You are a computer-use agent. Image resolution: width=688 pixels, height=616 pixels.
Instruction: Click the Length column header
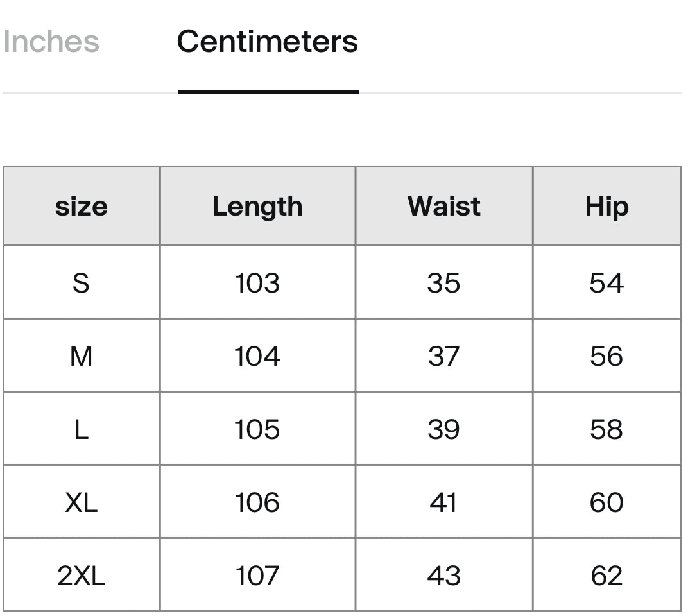pos(257,207)
